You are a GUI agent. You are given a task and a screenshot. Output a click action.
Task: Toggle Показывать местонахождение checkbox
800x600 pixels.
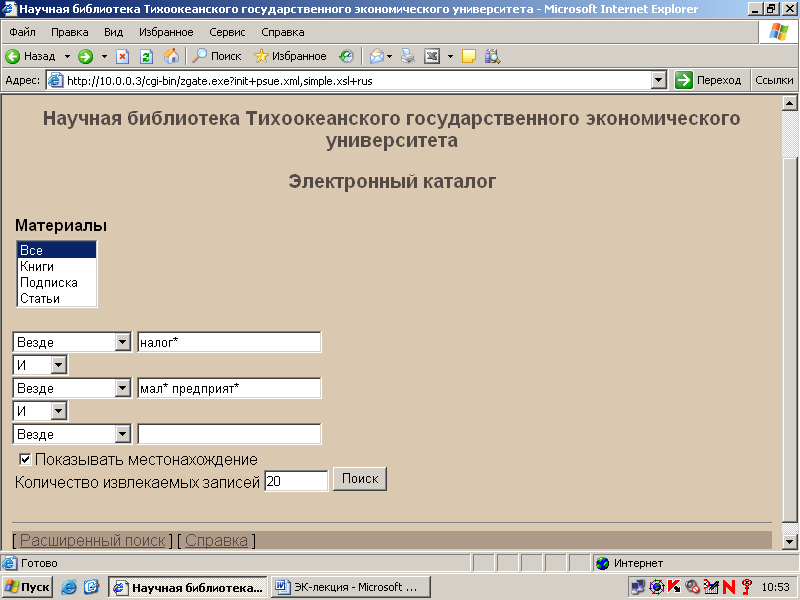pos(25,459)
